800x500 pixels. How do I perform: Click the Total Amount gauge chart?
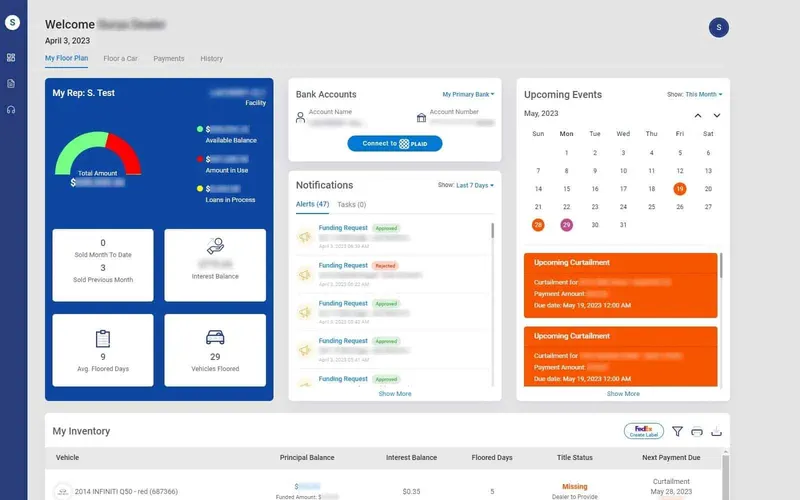pyautogui.click(x=98, y=154)
